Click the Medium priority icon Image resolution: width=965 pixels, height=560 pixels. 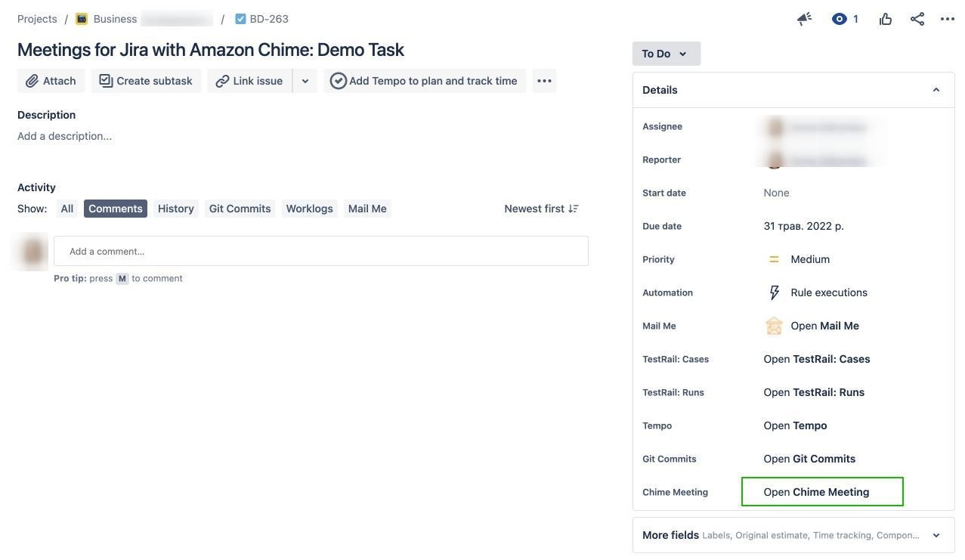[774, 259]
